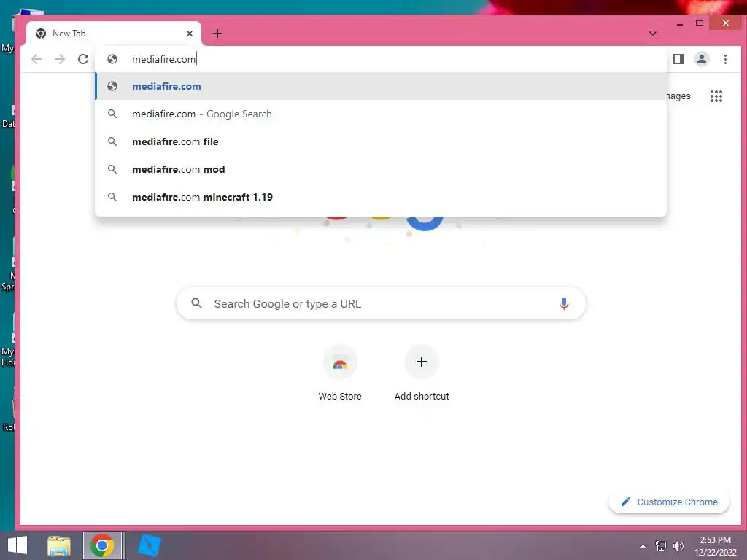Choose mediafire.com - Google Search suggestion
747x560 pixels.
[x=381, y=114]
